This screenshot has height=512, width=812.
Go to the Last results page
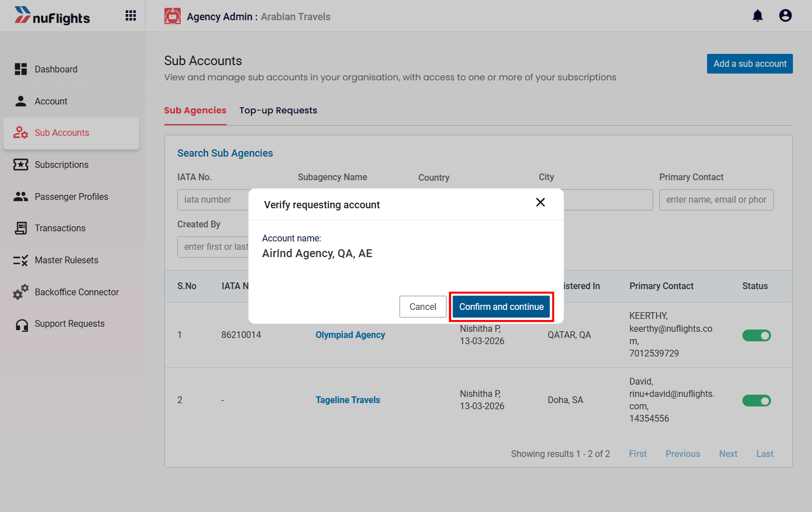(765, 454)
